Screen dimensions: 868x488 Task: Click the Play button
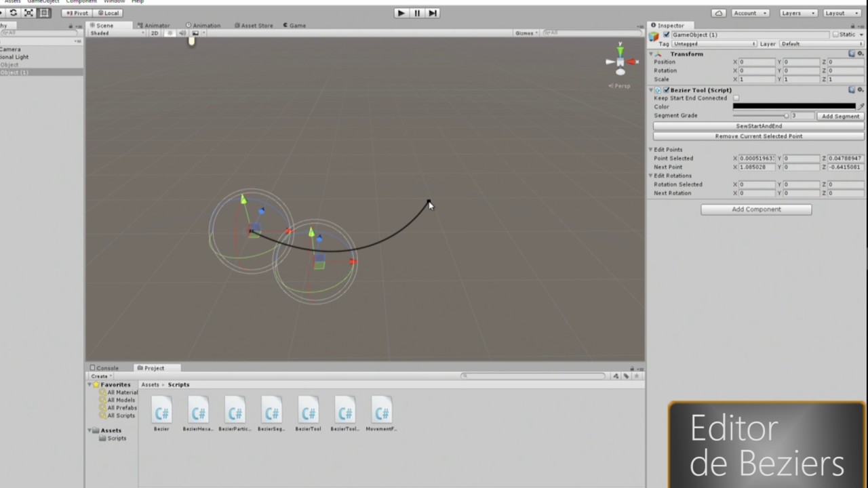point(401,13)
